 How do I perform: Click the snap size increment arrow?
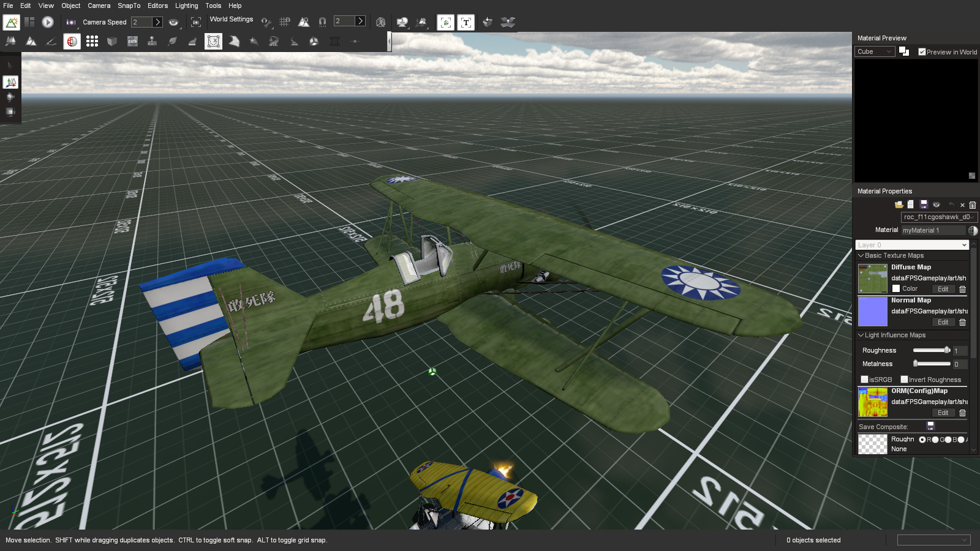click(x=361, y=21)
